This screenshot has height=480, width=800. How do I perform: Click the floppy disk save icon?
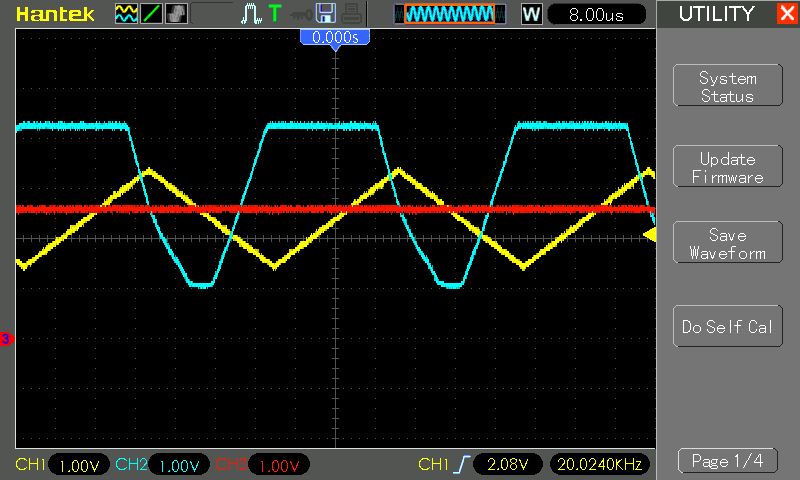pyautogui.click(x=326, y=13)
